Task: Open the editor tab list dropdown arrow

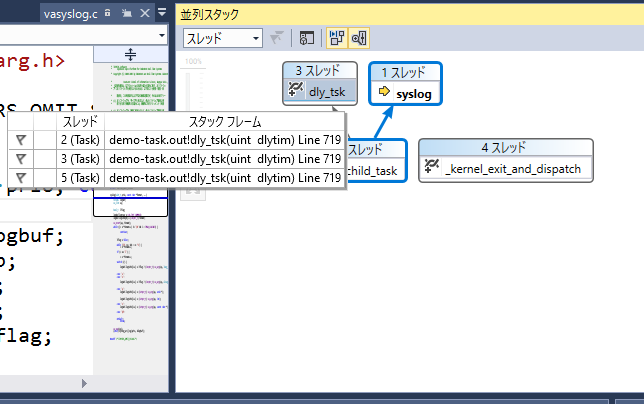Action: click(162, 13)
